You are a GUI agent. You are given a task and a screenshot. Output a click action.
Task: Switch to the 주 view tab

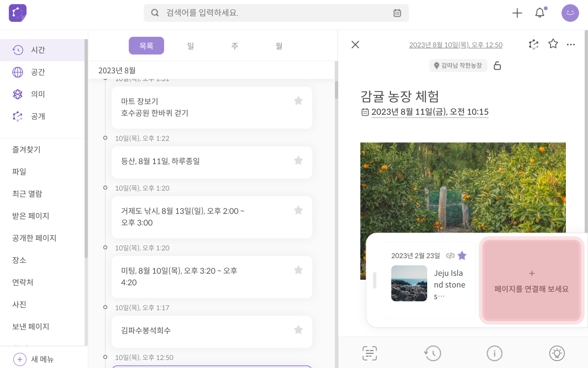pos(235,46)
